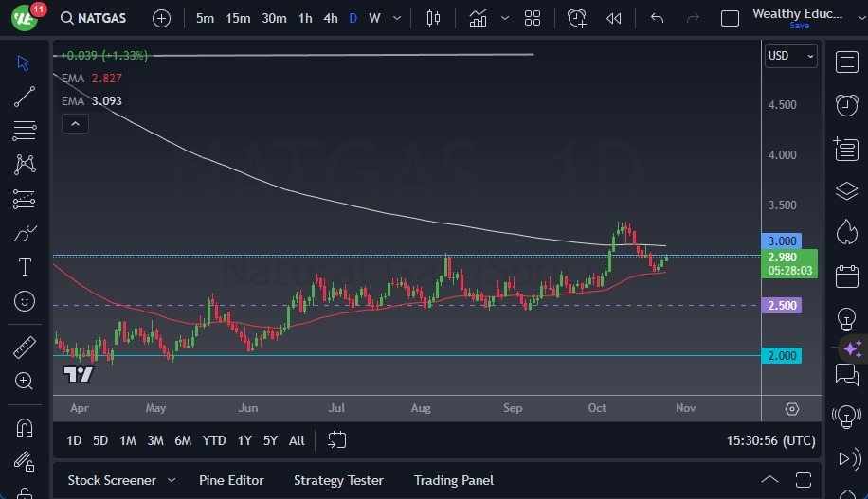Open the candlestick chart type menu
The width and height of the screenshot is (868, 499).
[x=434, y=18]
